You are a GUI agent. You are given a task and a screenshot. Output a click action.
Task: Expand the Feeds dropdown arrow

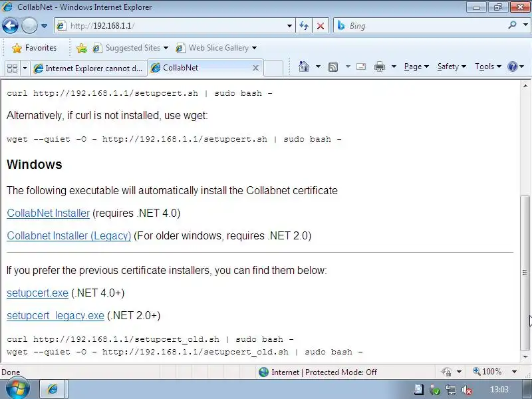click(x=348, y=66)
